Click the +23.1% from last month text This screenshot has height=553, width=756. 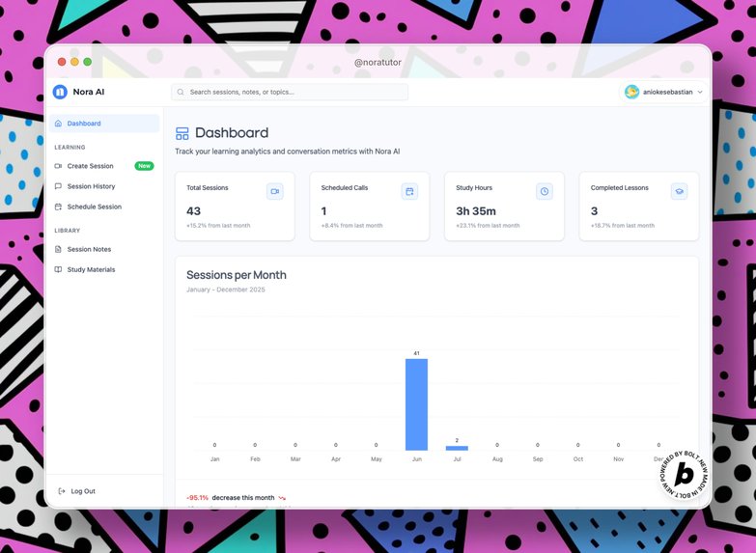[488, 226]
